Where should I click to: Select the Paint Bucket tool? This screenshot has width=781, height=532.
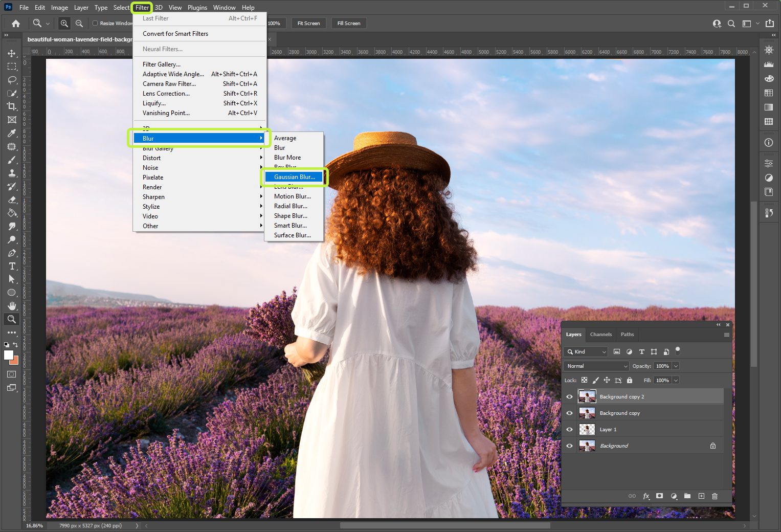click(x=12, y=213)
